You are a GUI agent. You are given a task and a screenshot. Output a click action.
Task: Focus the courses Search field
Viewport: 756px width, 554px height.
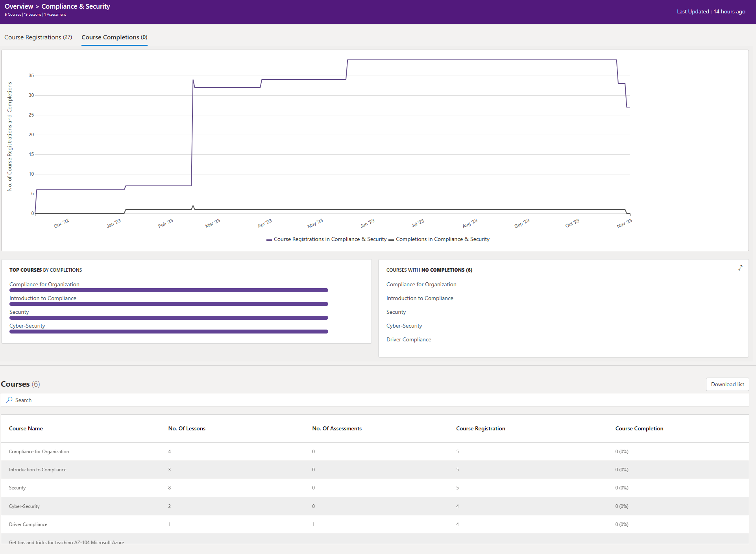coord(375,400)
